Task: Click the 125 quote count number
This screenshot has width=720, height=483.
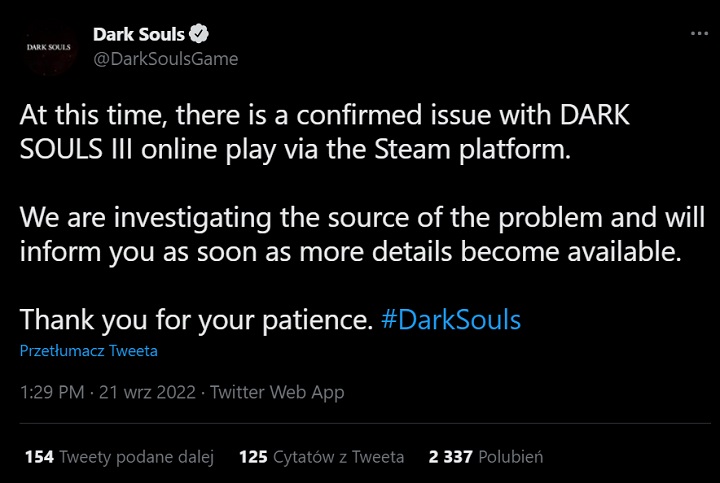Action: click(x=254, y=457)
